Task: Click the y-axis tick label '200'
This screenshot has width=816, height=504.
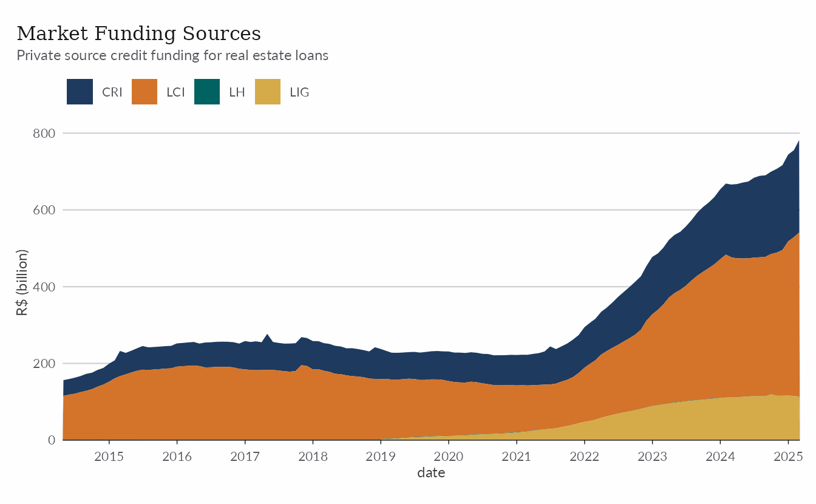Action: [46, 364]
